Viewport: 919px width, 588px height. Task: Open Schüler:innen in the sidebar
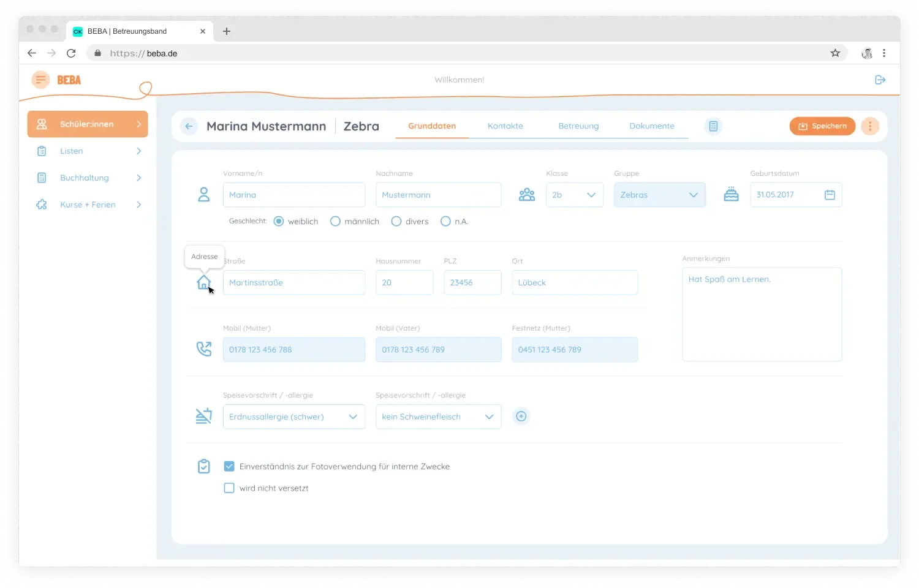coord(88,124)
